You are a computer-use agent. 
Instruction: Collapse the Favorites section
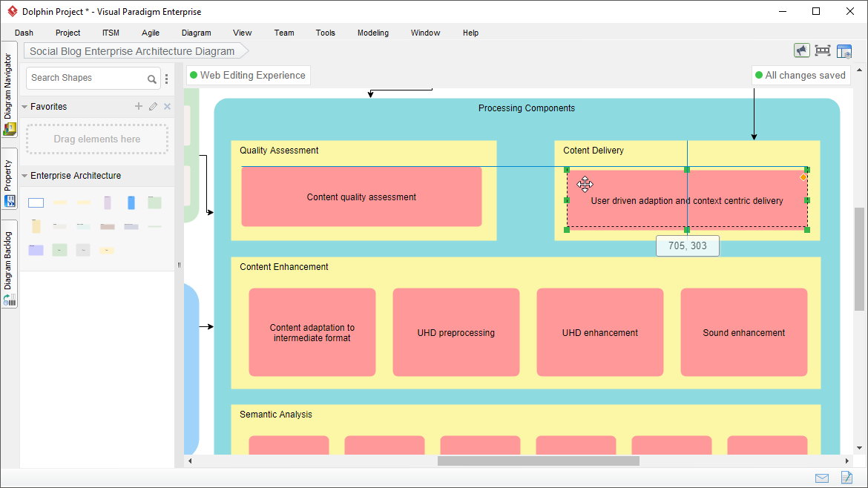pos(24,107)
